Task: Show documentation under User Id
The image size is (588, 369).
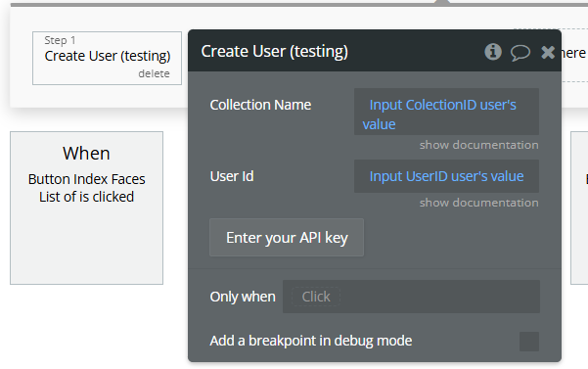Action: 478,203
